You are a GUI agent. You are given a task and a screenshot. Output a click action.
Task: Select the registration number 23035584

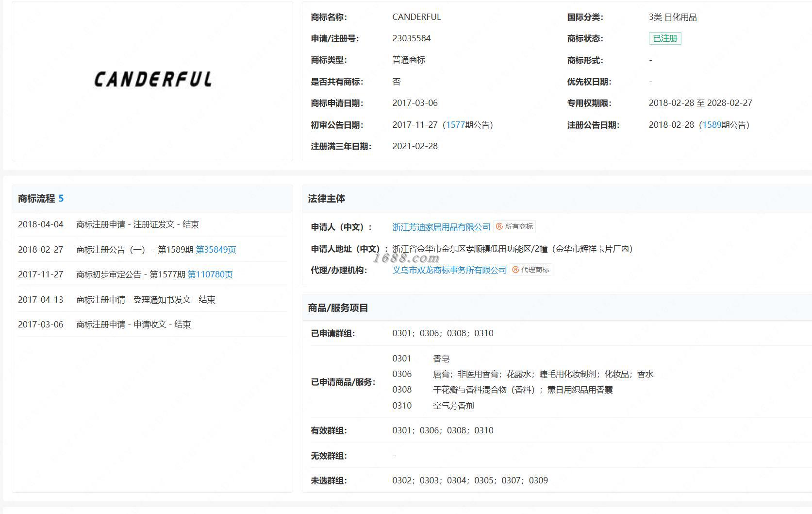coord(412,38)
